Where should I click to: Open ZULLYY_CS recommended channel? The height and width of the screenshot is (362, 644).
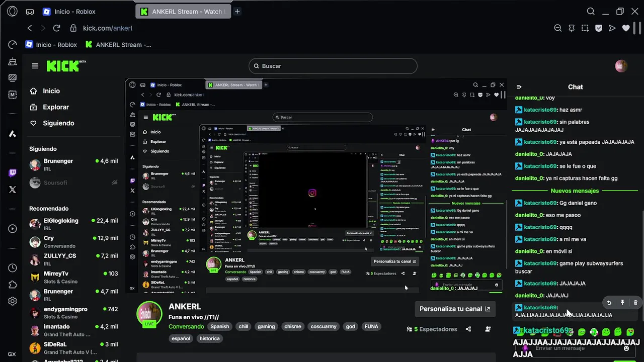pyautogui.click(x=73, y=259)
